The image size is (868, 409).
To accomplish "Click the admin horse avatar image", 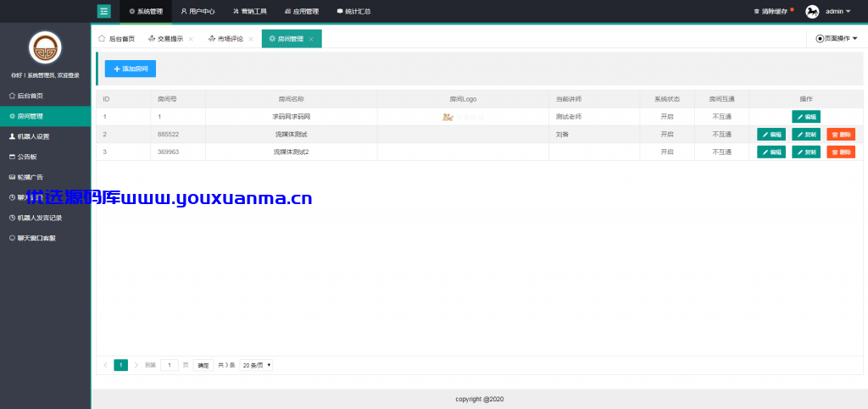I will (812, 11).
